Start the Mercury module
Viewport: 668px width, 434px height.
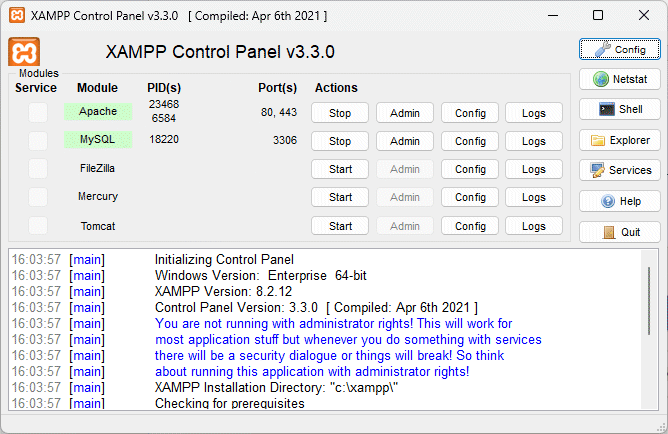click(x=340, y=197)
